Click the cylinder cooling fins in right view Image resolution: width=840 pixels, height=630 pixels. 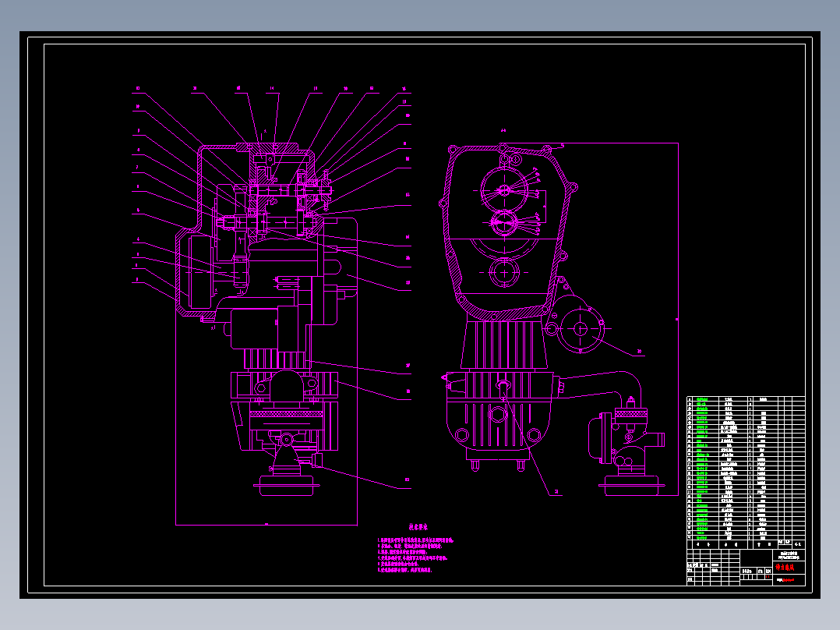click(x=505, y=345)
